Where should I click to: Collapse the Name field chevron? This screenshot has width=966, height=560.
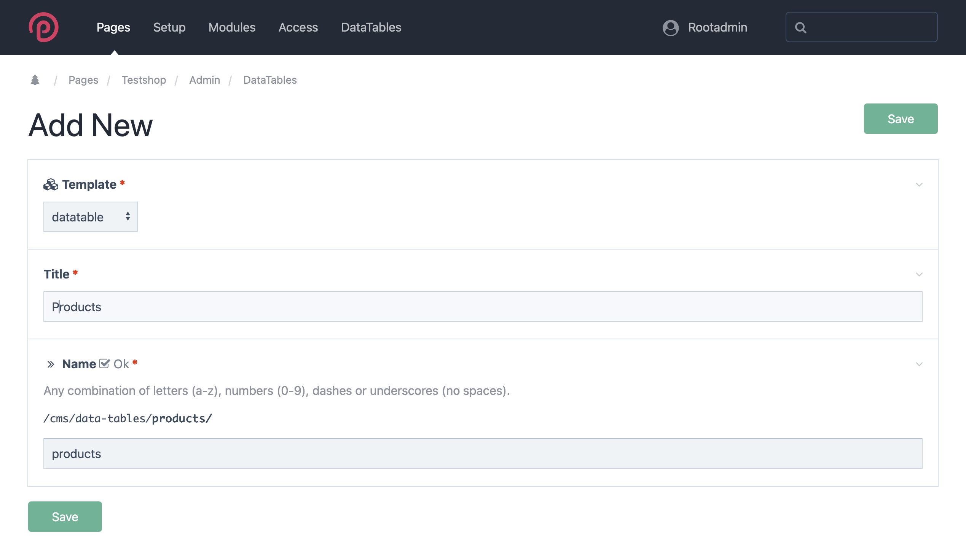pos(919,364)
